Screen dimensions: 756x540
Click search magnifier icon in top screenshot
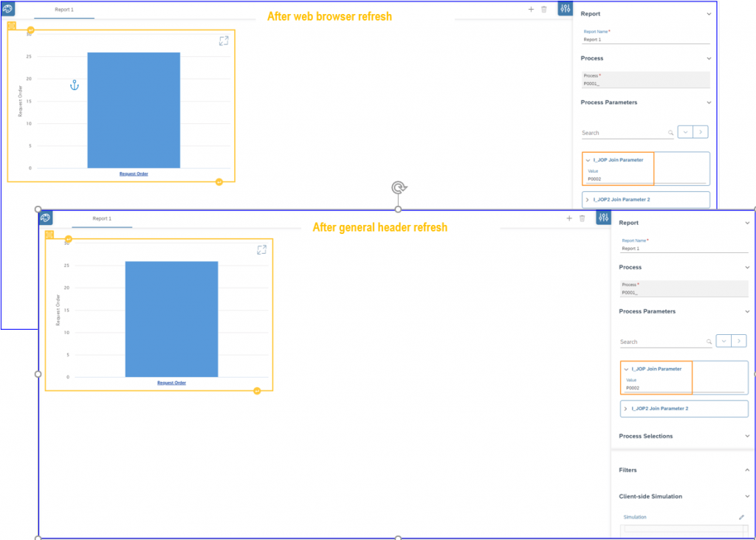(670, 133)
